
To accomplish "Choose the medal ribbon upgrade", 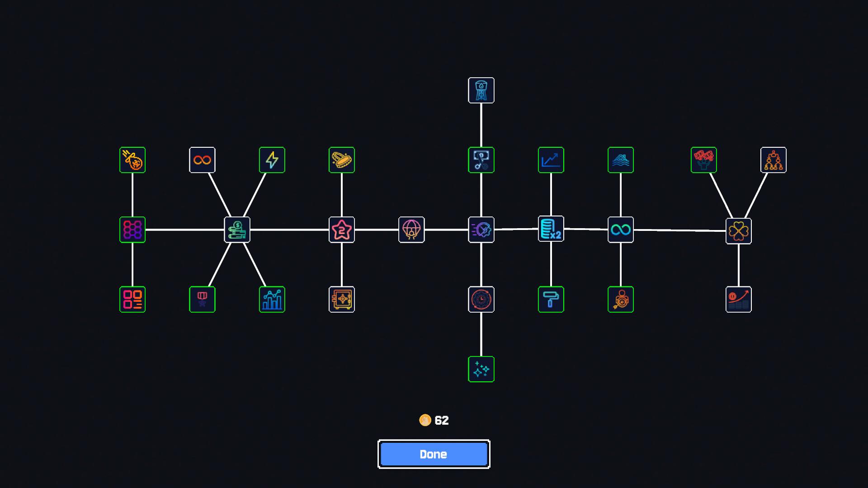I will click(202, 300).
